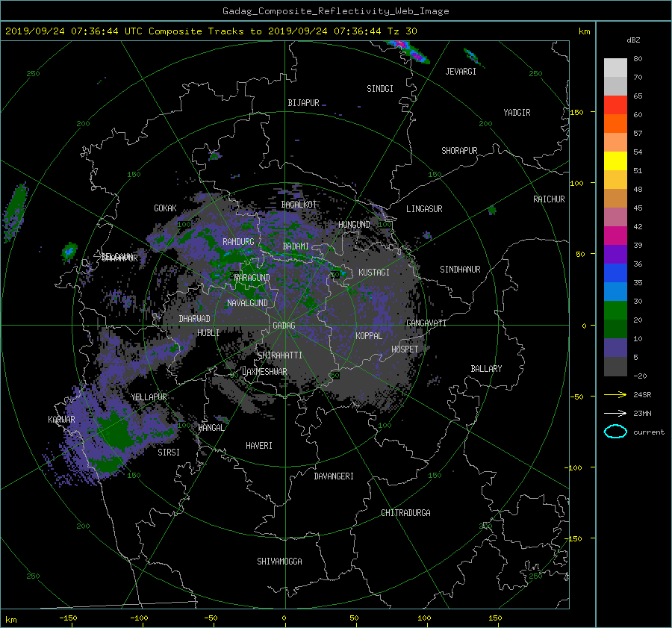Image resolution: width=672 pixels, height=628 pixels.
Task: Click the SIRSI city label
Action: coord(169,453)
